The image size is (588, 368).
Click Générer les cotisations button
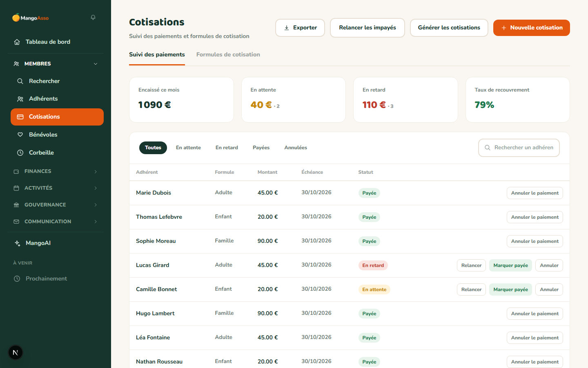pyautogui.click(x=449, y=28)
